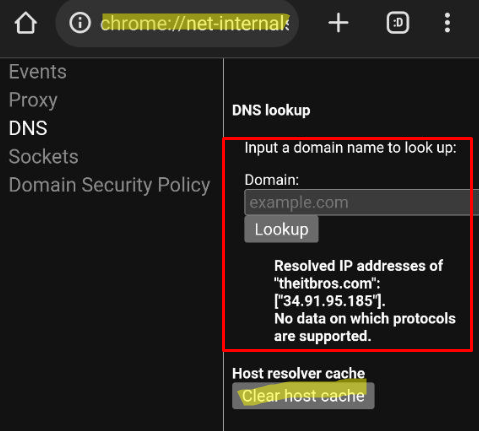
Task: Open Domain Security Policy section
Action: point(109,185)
